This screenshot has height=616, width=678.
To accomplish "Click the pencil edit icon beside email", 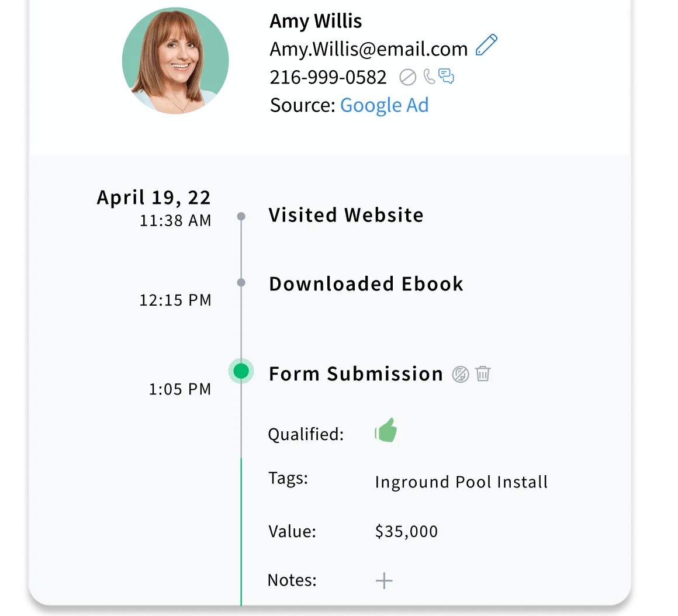I will 486,45.
